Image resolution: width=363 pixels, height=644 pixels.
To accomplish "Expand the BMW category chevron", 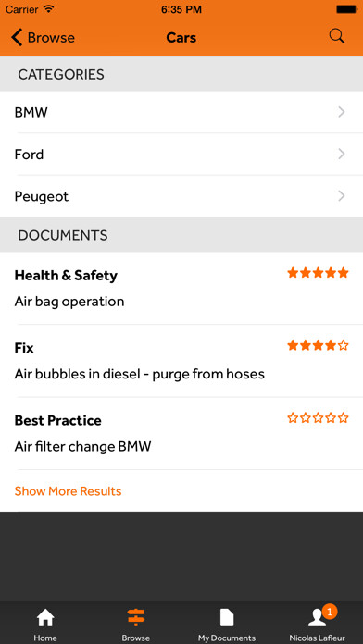I will pyautogui.click(x=341, y=112).
